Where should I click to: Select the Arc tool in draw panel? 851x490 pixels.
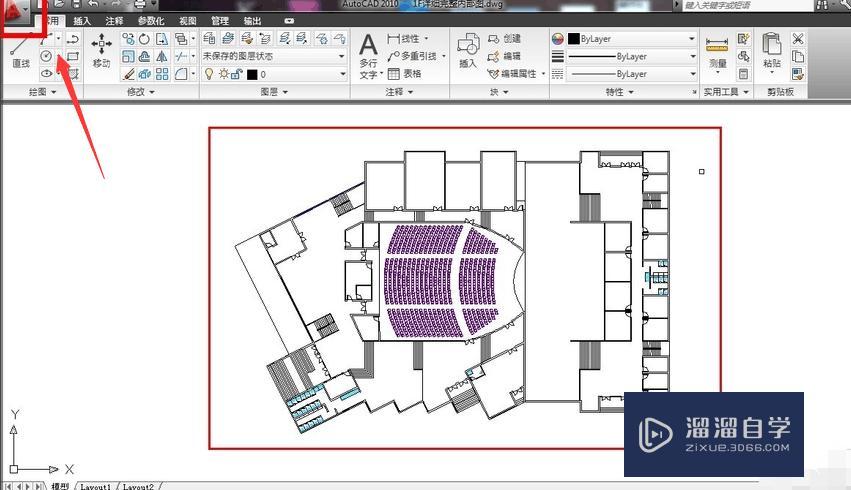click(x=46, y=39)
